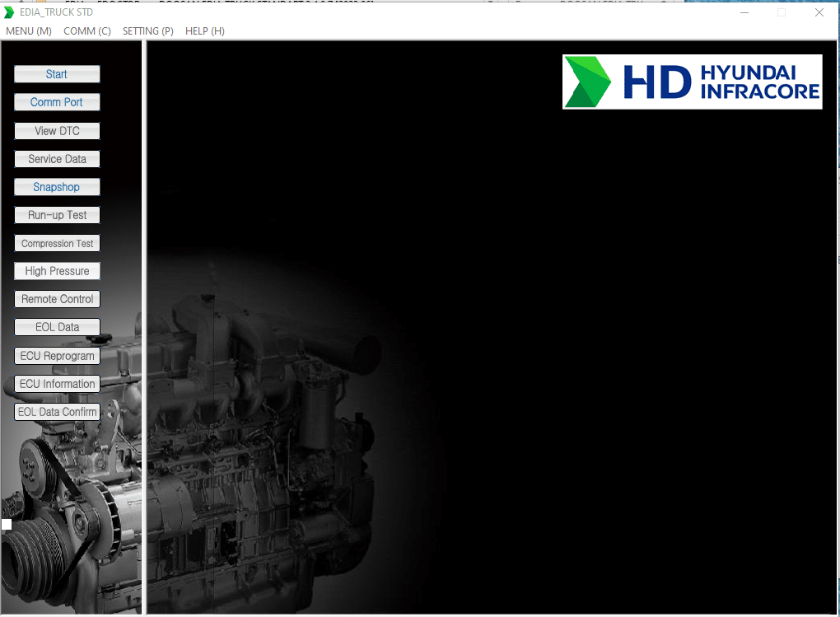Select View DTC in sidebar
The width and height of the screenshot is (840, 617).
57,131
